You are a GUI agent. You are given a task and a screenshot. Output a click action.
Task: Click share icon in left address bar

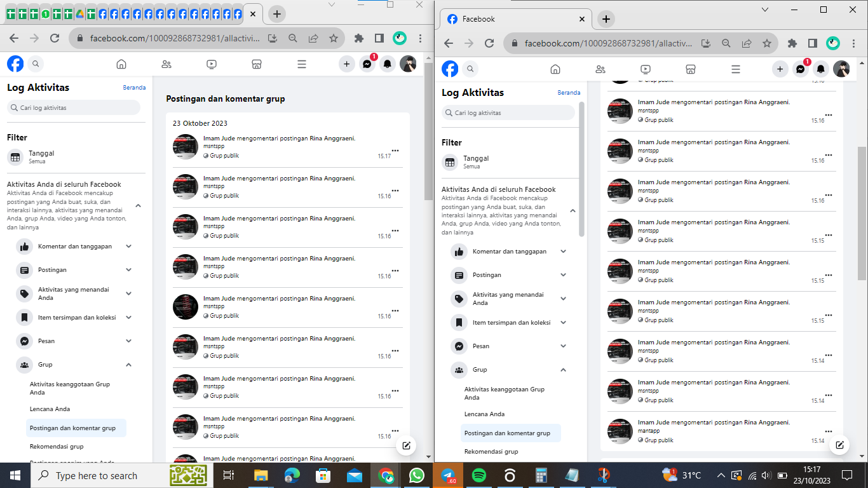pos(313,38)
